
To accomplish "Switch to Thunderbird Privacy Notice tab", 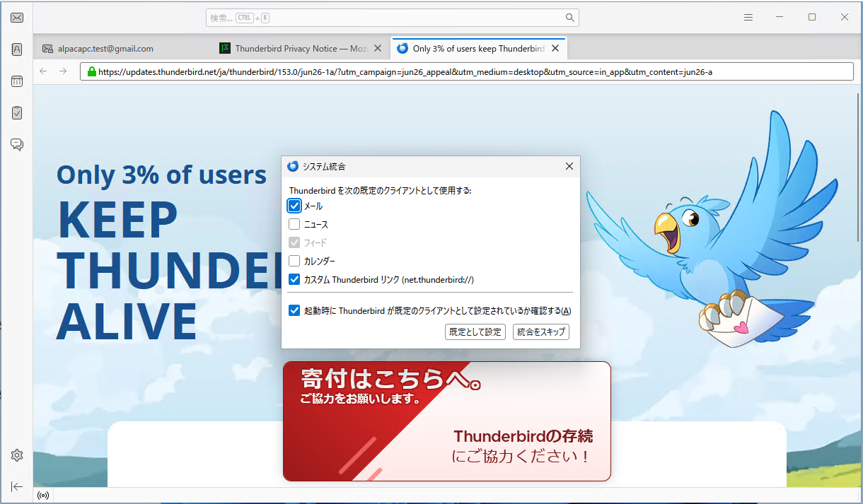I will click(301, 49).
